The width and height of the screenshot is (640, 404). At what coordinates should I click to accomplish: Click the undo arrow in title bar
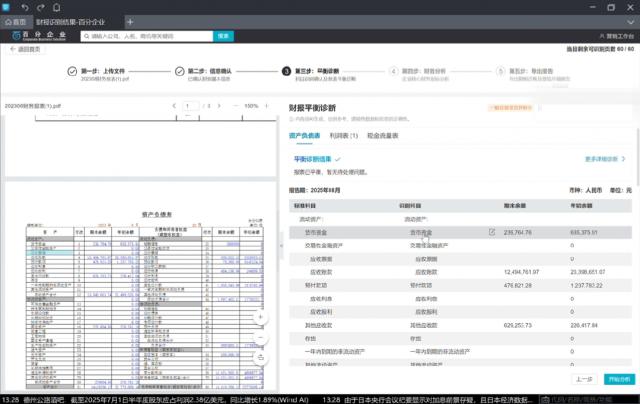click(x=26, y=7)
